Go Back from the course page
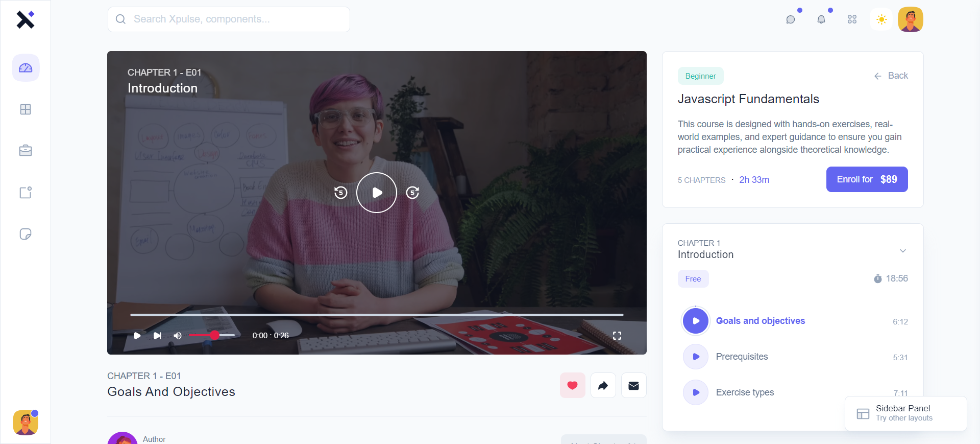The height and width of the screenshot is (444, 980). (x=891, y=76)
